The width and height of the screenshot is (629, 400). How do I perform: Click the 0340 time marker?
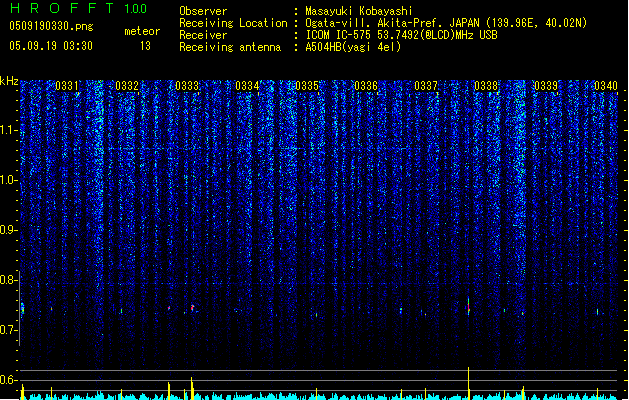click(606, 86)
